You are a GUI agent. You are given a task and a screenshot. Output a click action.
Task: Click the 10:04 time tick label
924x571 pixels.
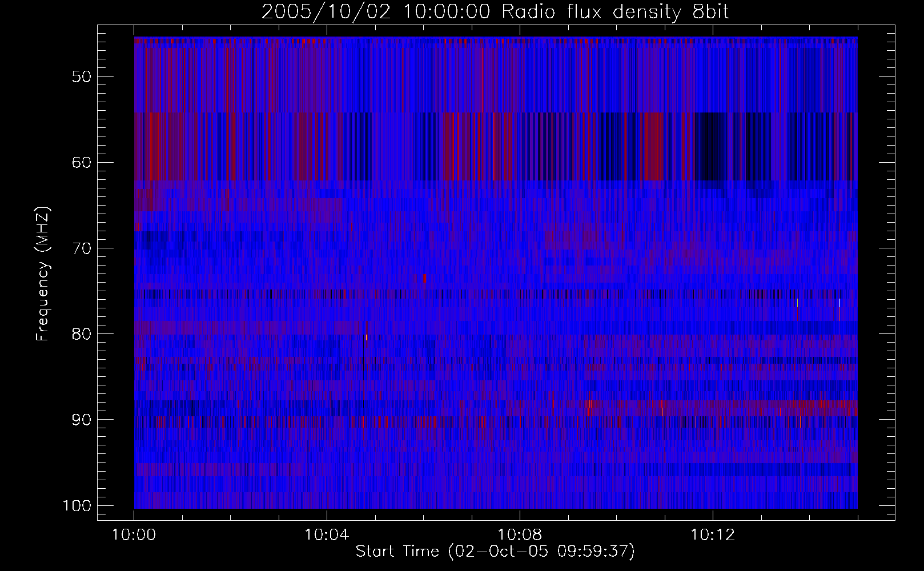(x=327, y=535)
